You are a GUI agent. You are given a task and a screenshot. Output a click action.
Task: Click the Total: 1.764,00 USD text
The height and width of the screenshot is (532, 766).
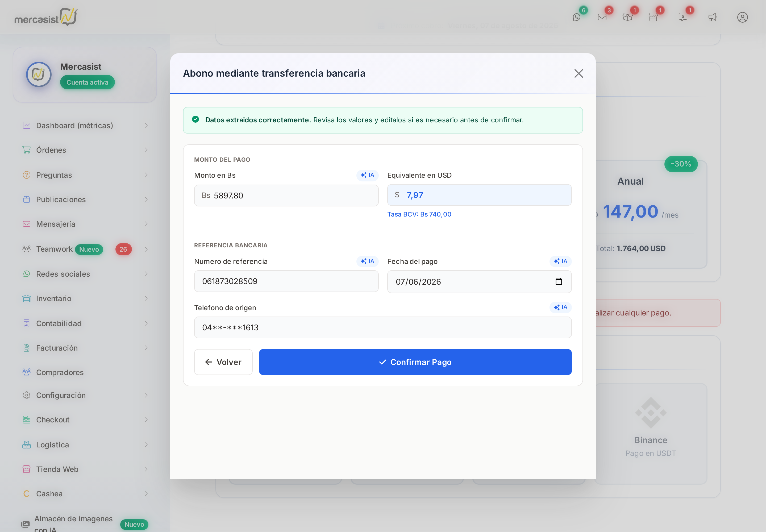631,248
